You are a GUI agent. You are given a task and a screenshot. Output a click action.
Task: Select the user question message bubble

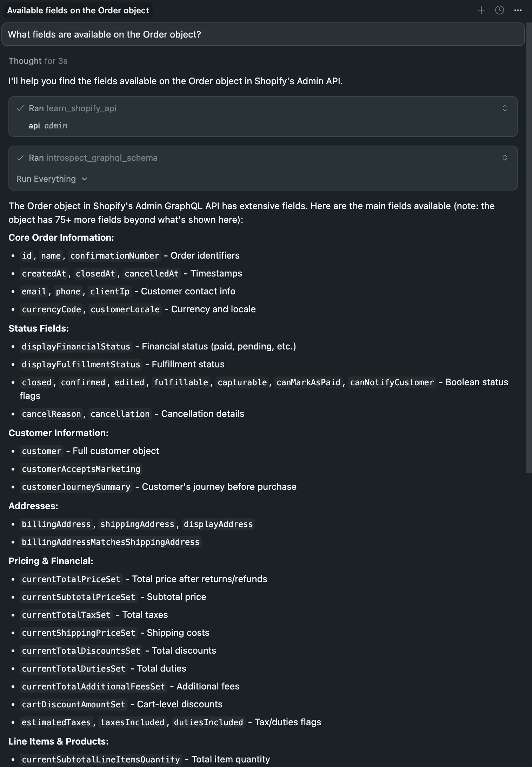(263, 34)
